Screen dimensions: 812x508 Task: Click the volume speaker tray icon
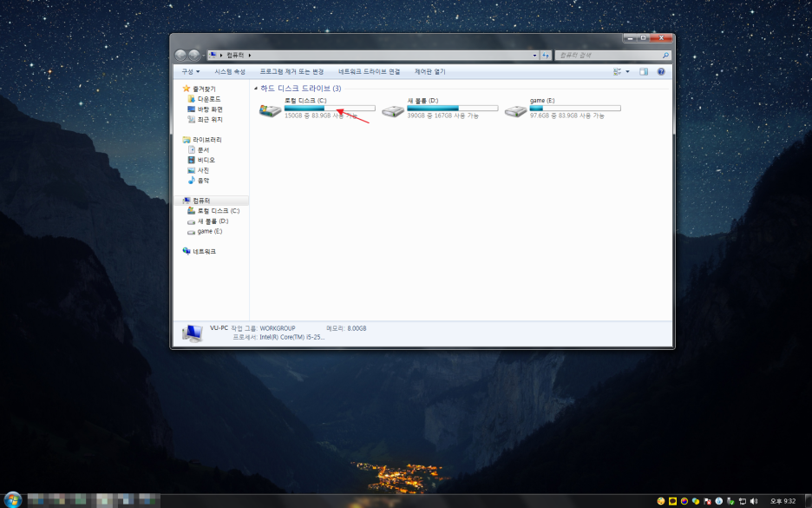tap(753, 501)
